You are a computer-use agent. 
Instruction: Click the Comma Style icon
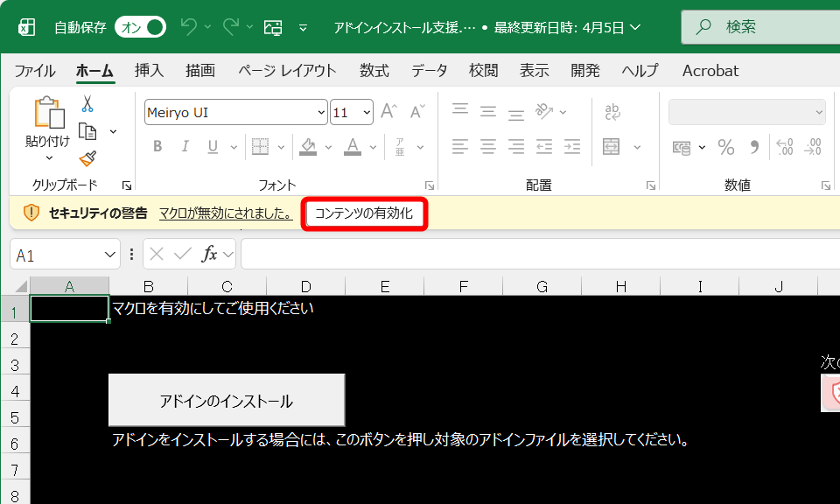coord(754,147)
